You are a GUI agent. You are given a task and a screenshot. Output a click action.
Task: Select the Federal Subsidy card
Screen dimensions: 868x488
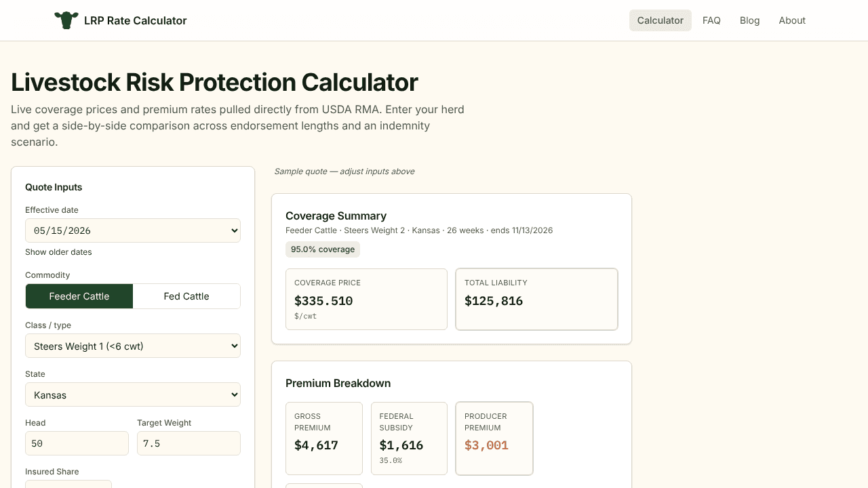coord(409,439)
